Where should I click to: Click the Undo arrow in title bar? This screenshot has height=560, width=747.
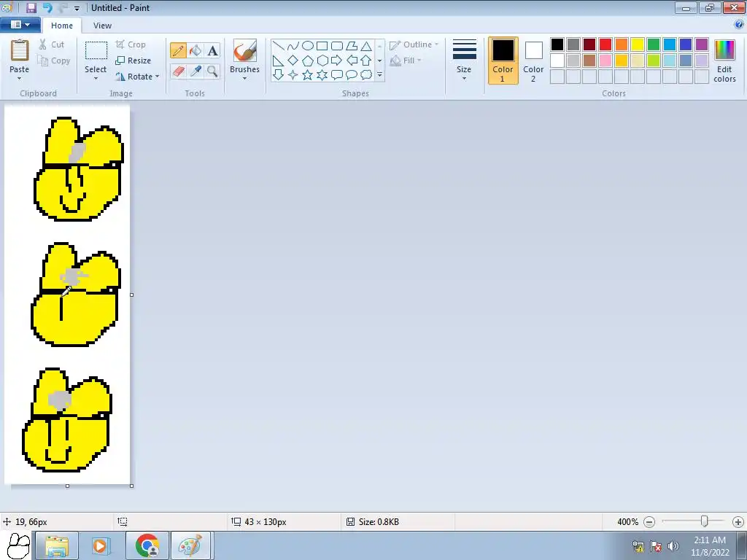tap(47, 7)
